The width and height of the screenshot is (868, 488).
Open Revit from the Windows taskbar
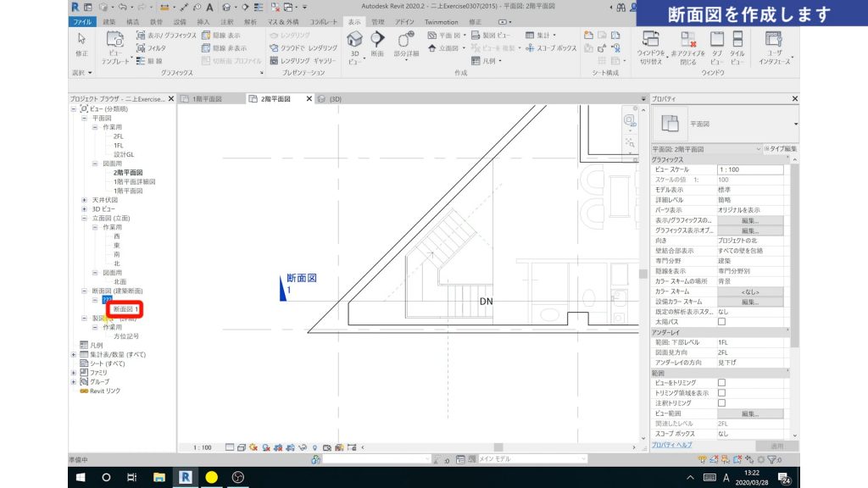[185, 477]
